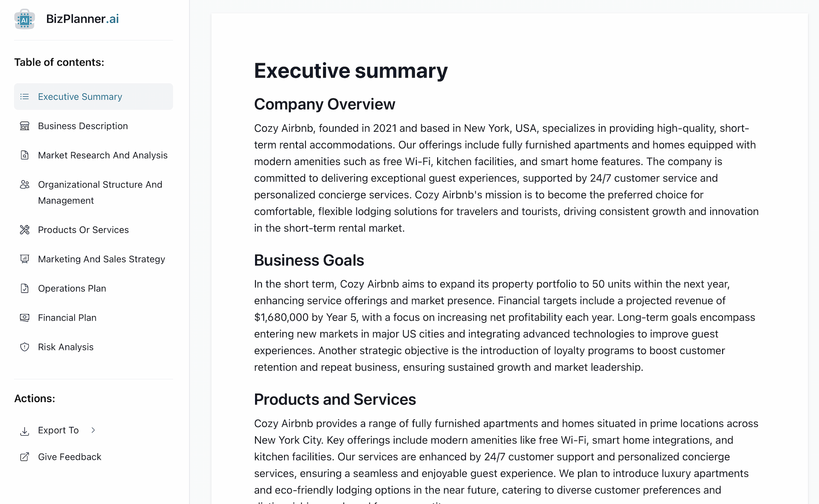Open the Financial Plan section
This screenshot has height=504, width=819.
pyautogui.click(x=67, y=318)
